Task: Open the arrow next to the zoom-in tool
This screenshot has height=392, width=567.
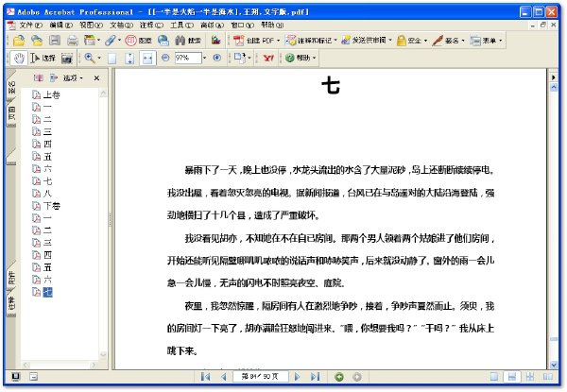Action: 99,58
